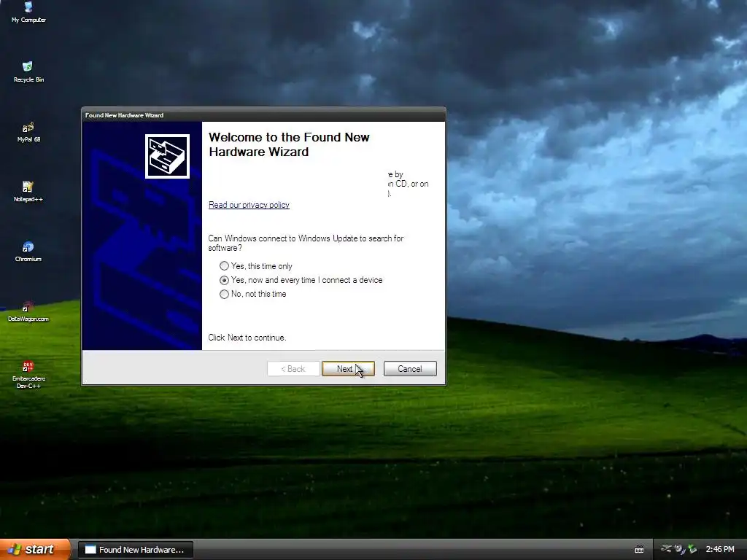Open the My Computer desktop icon
The image size is (747, 560).
click(28, 12)
